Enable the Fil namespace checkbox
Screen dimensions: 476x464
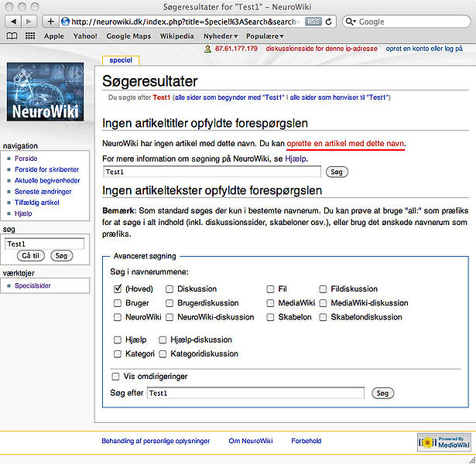point(270,289)
